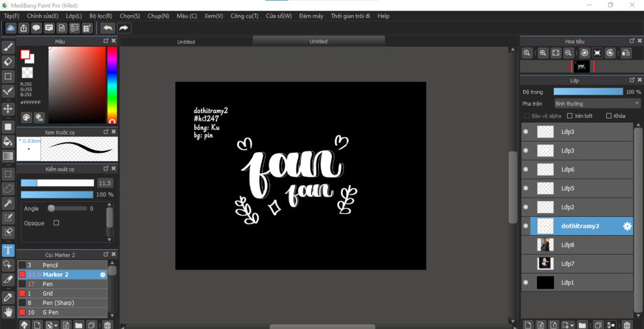Select the Lasso selection tool

pyautogui.click(x=8, y=189)
